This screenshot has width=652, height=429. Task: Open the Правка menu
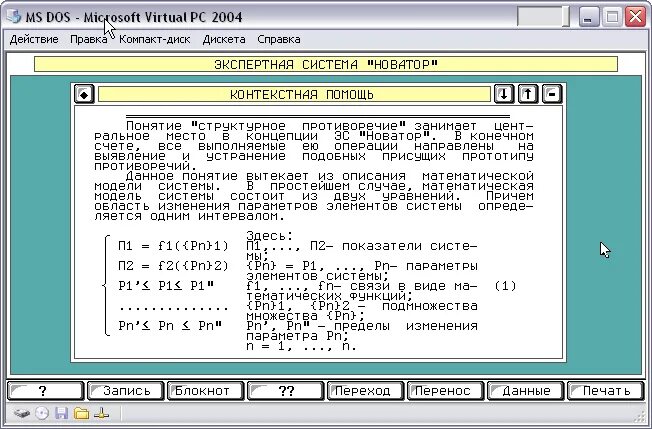(x=89, y=39)
